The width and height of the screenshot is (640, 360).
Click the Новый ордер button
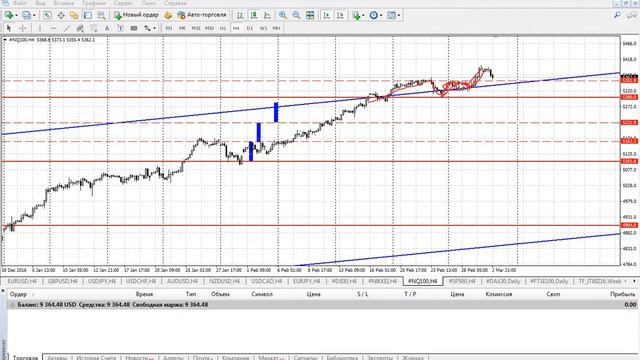[x=136, y=16]
